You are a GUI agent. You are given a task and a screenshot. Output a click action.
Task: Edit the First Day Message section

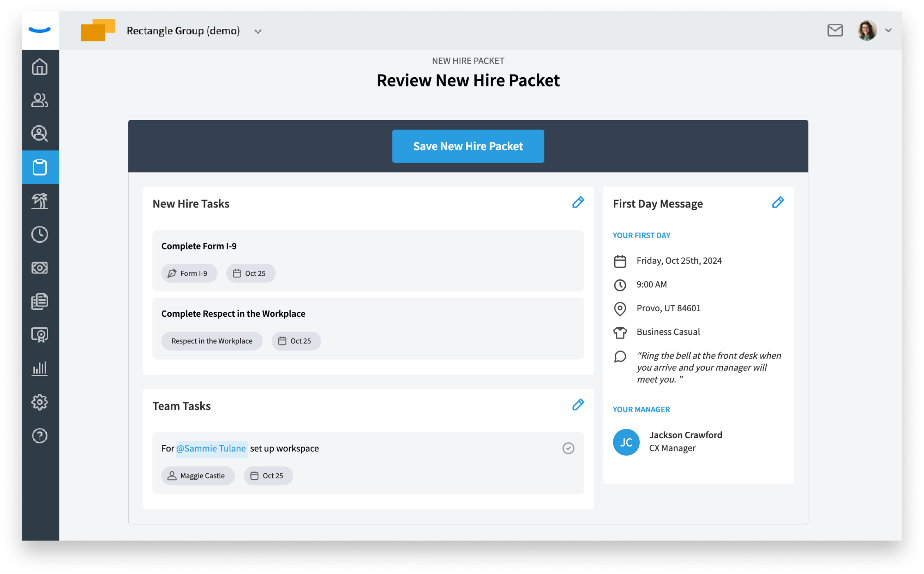[777, 202]
